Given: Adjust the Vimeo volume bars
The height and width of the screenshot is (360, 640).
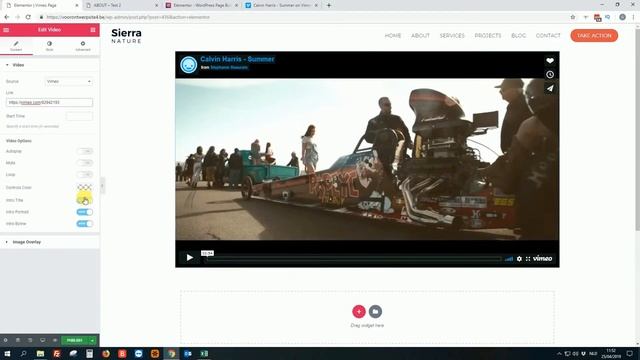Looking at the screenshot, I should [509, 259].
